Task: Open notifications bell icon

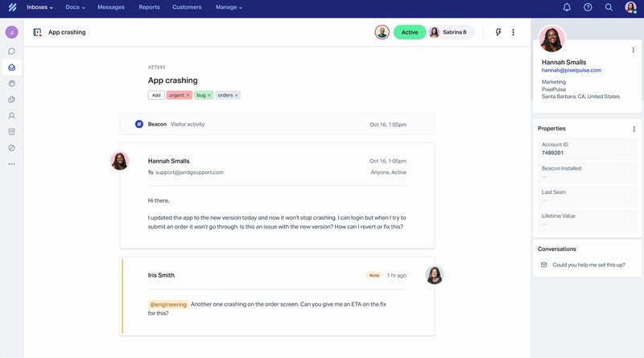Action: click(567, 7)
